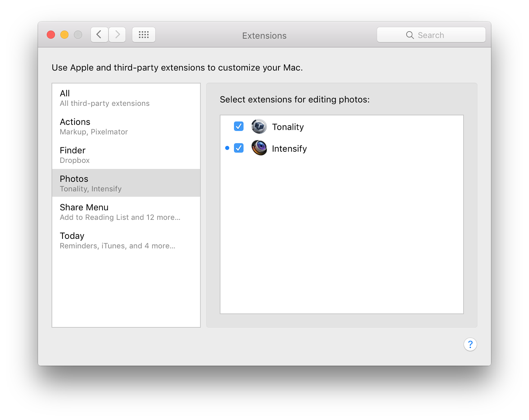Screen dimensions: 529x420
Task: Click the Intensify extension name
Action: tap(289, 148)
